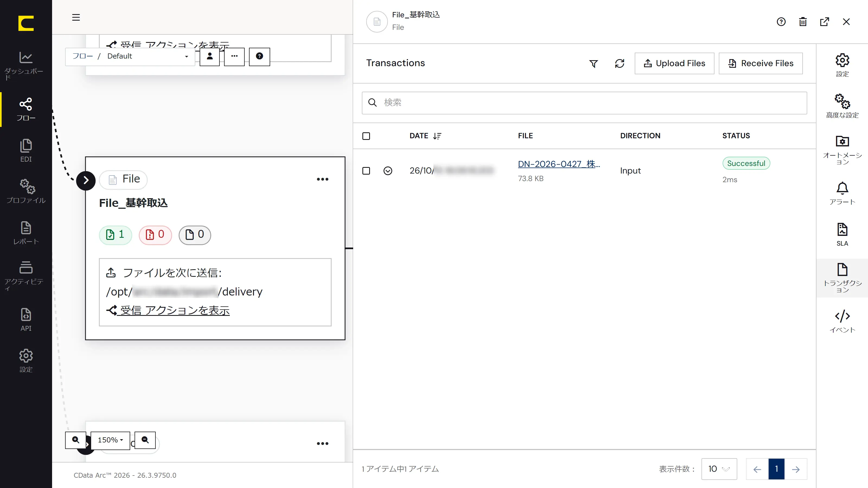Image resolution: width=868 pixels, height=488 pixels.
Task: Open the ダッシュボード dashboard in sidebar
Action: [x=26, y=66]
